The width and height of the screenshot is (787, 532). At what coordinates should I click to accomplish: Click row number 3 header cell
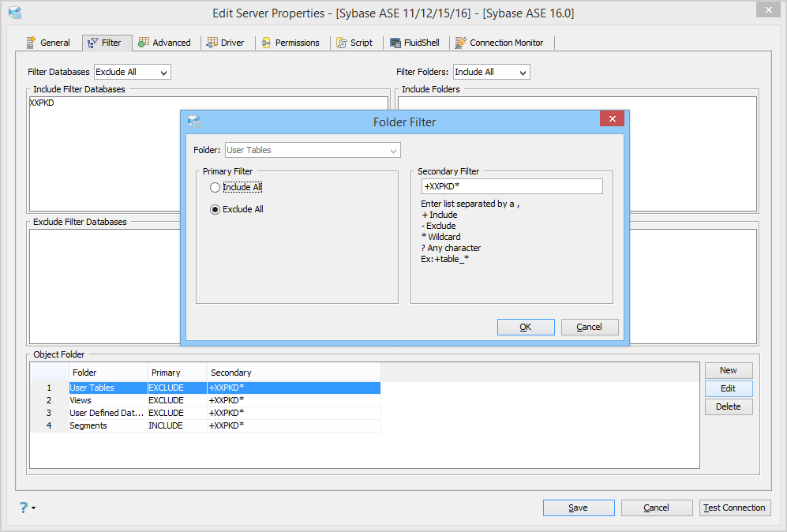coord(49,413)
